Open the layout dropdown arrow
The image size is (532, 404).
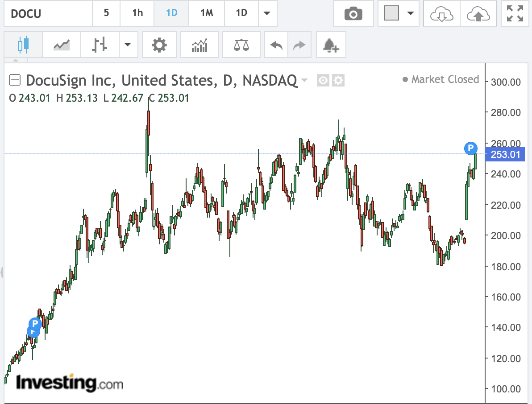point(411,13)
